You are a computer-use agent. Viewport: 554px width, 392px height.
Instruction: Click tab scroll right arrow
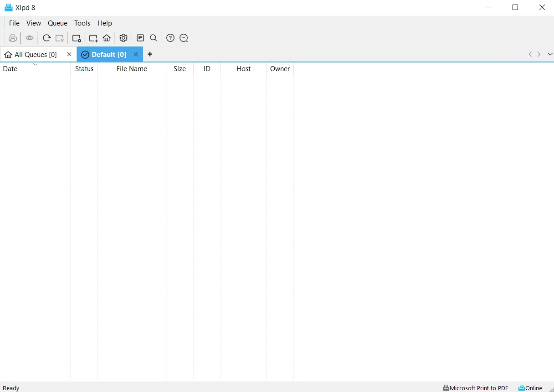(x=539, y=54)
